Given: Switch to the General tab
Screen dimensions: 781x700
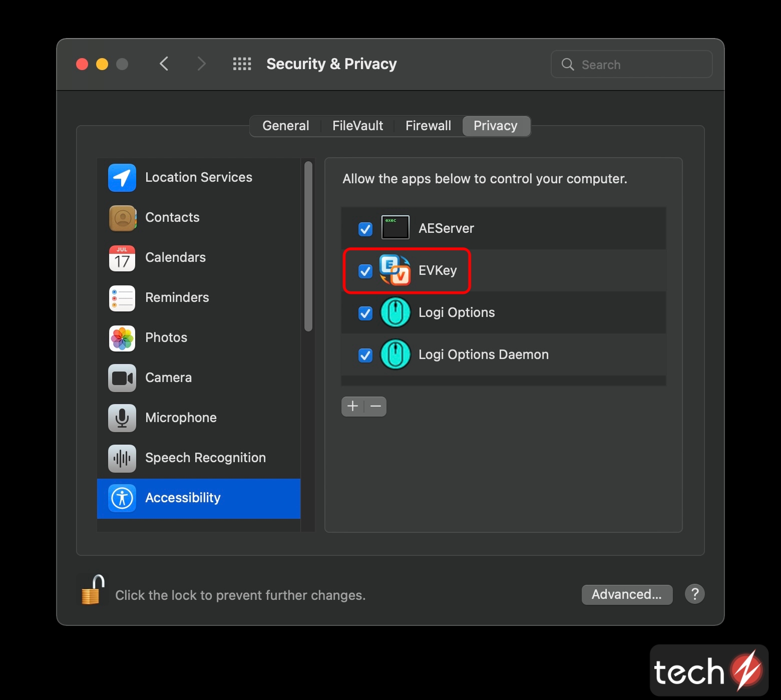Looking at the screenshot, I should click(x=285, y=126).
